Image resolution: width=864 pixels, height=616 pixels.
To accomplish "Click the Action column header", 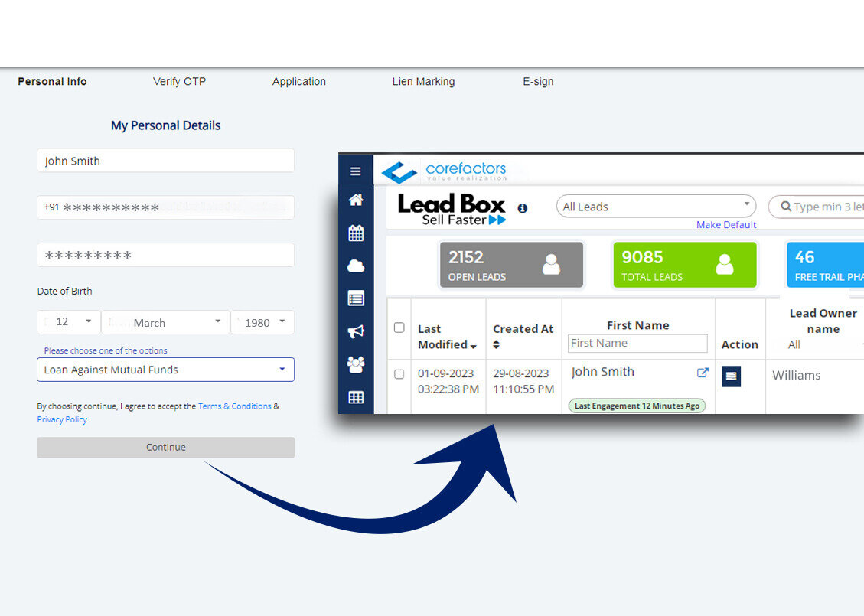I will point(740,344).
